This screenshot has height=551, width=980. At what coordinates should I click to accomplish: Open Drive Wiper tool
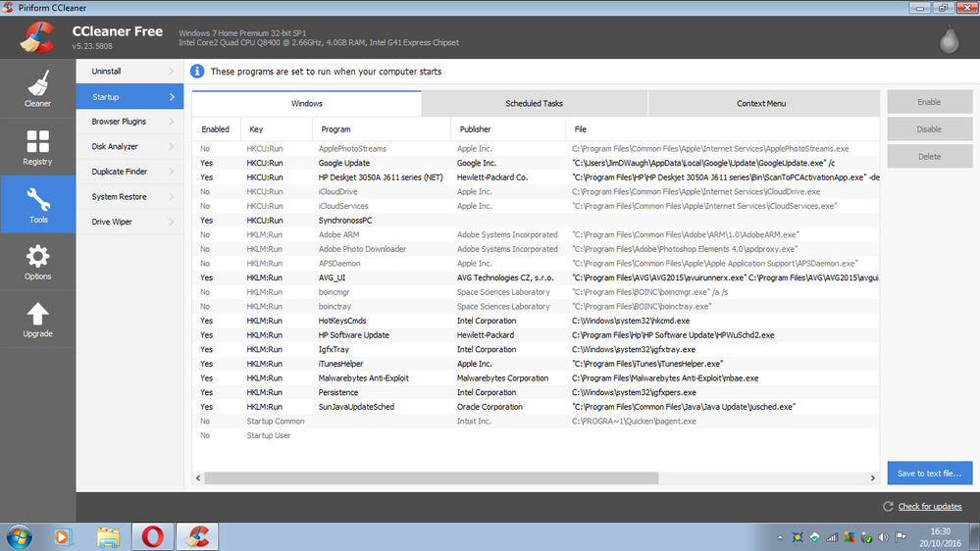[130, 222]
